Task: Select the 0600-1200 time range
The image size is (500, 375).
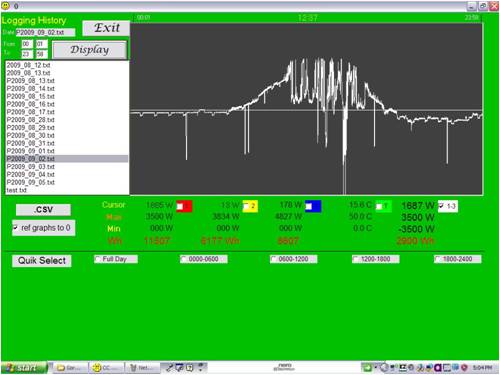Action: (x=273, y=259)
